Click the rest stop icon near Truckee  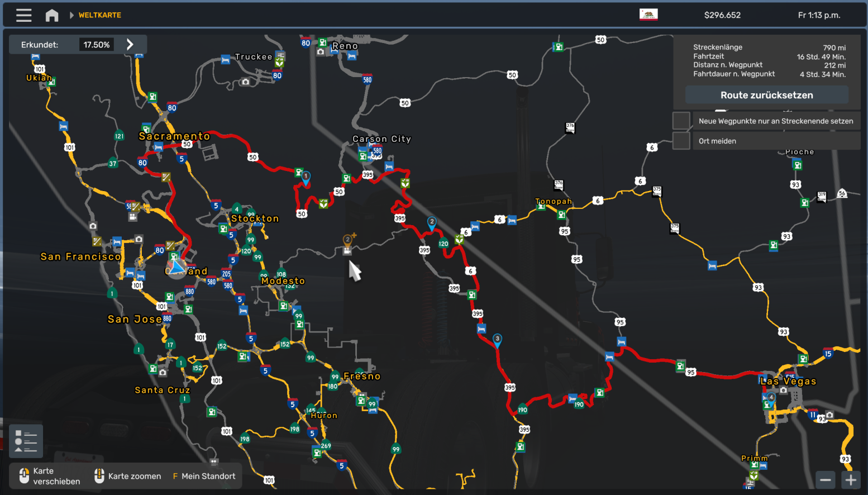pyautogui.click(x=226, y=59)
